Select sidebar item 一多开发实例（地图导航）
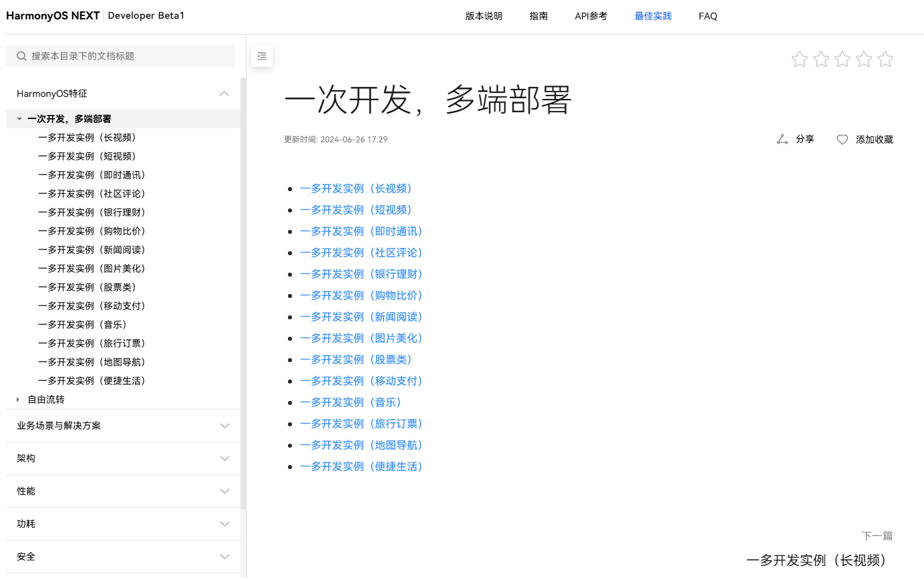The image size is (924, 578). [x=94, y=362]
